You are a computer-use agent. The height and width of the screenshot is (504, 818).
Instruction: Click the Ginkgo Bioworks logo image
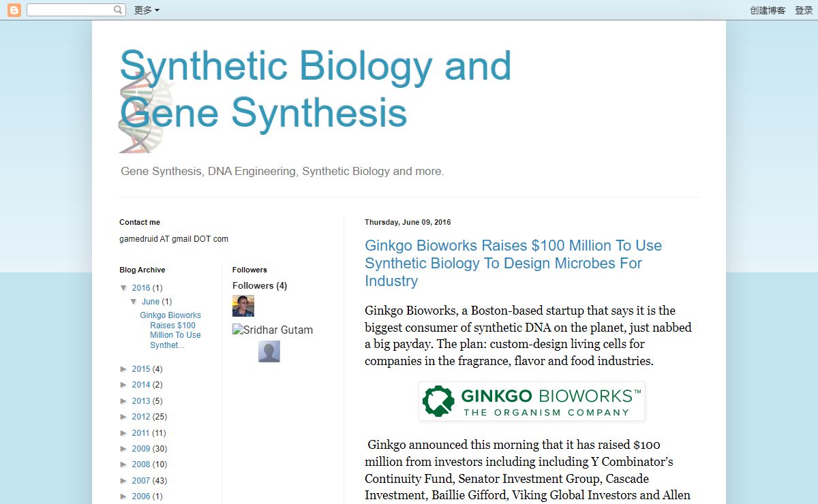tap(532, 401)
